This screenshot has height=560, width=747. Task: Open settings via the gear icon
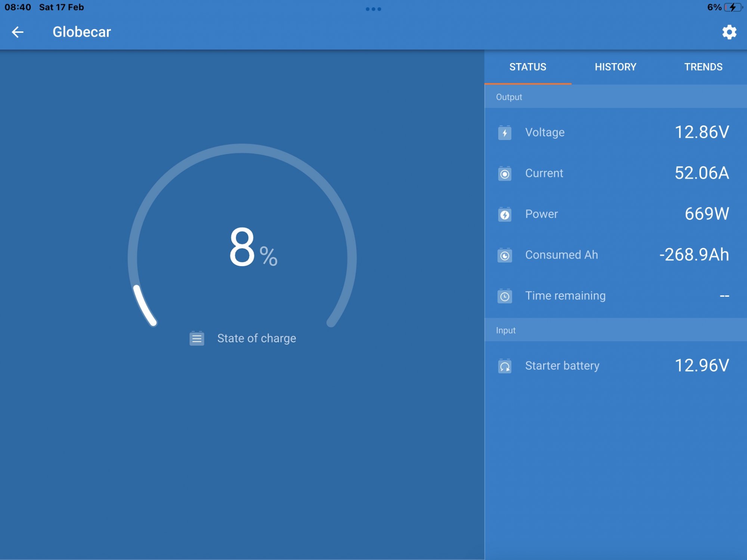tap(729, 32)
